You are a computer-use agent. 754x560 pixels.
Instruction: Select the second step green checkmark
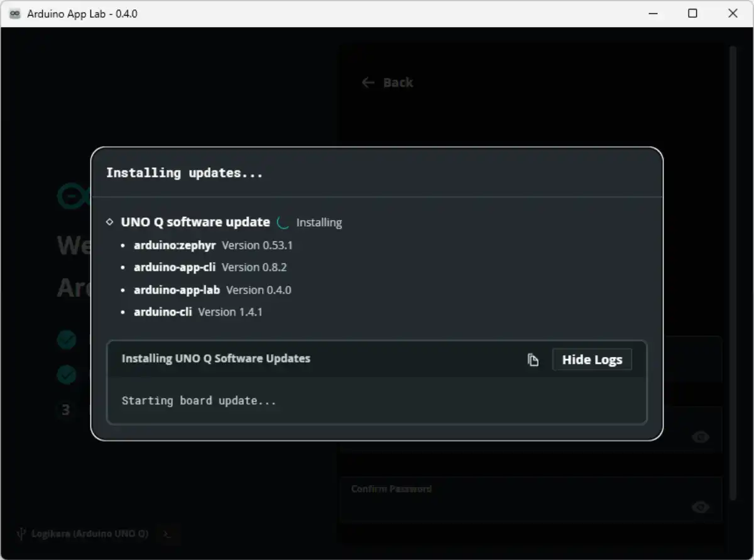pos(67,375)
